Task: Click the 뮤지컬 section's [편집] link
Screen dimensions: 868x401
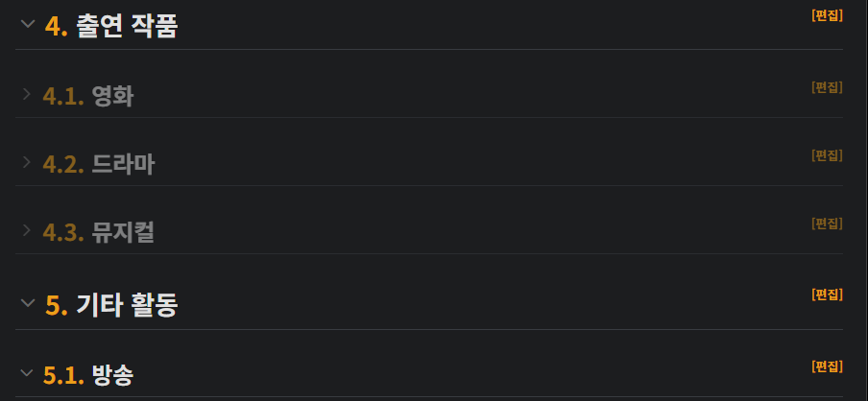Action: pyautogui.click(x=827, y=224)
